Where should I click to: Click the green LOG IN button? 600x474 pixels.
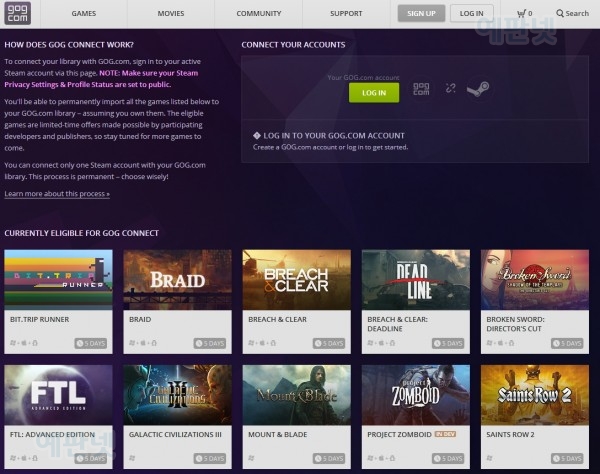click(x=374, y=93)
